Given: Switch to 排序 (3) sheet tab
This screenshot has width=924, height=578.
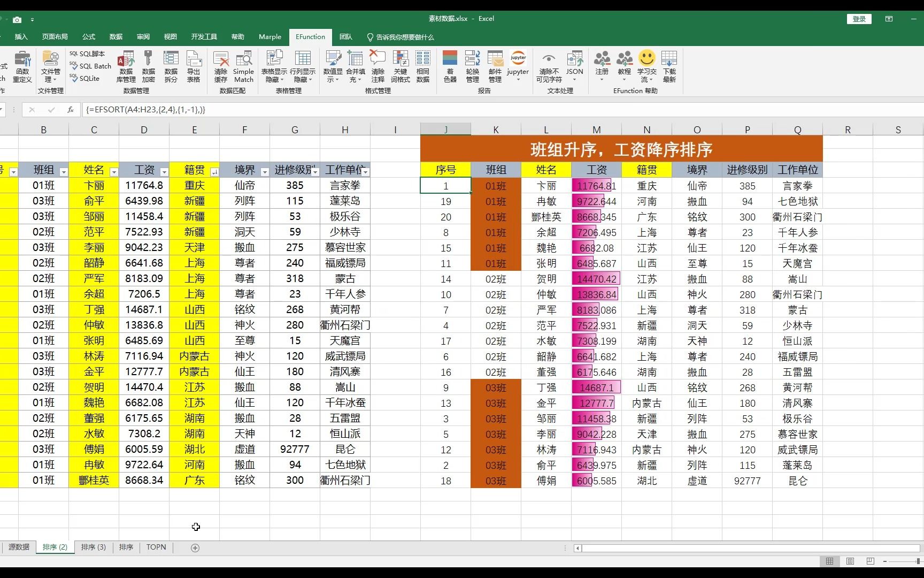Looking at the screenshot, I should (94, 547).
